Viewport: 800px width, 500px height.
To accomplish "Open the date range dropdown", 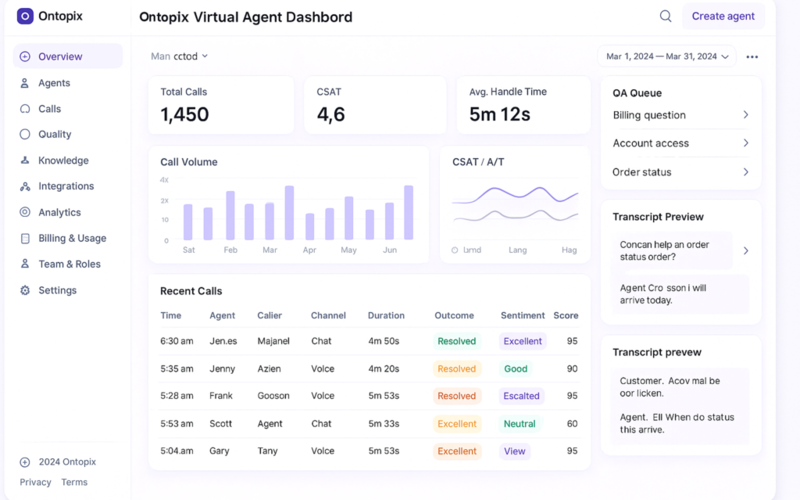I will click(666, 57).
